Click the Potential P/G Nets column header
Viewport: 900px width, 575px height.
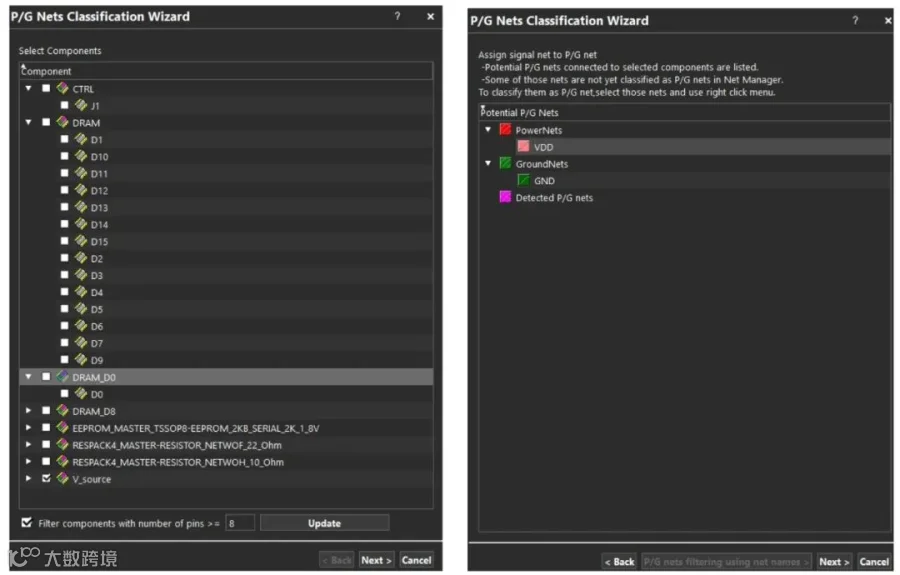(x=685, y=112)
